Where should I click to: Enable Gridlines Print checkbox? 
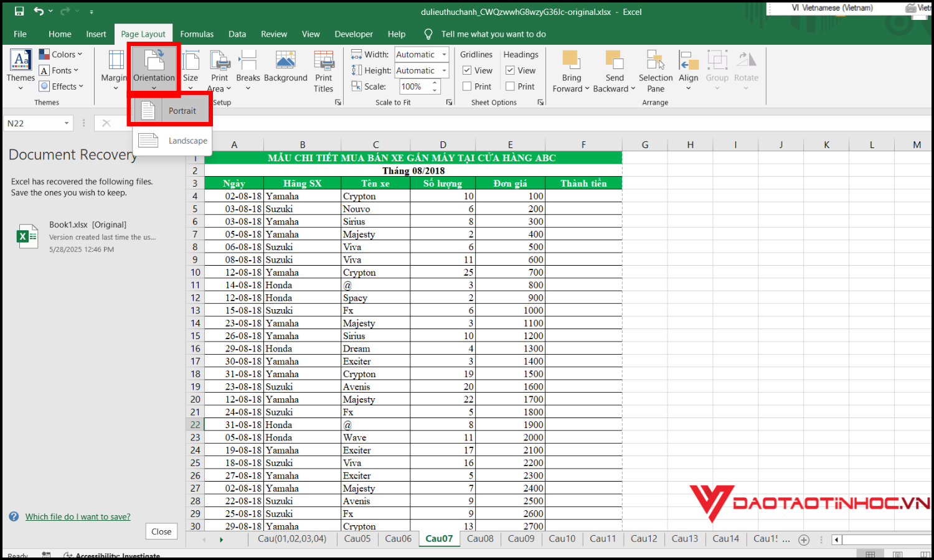[x=467, y=86]
